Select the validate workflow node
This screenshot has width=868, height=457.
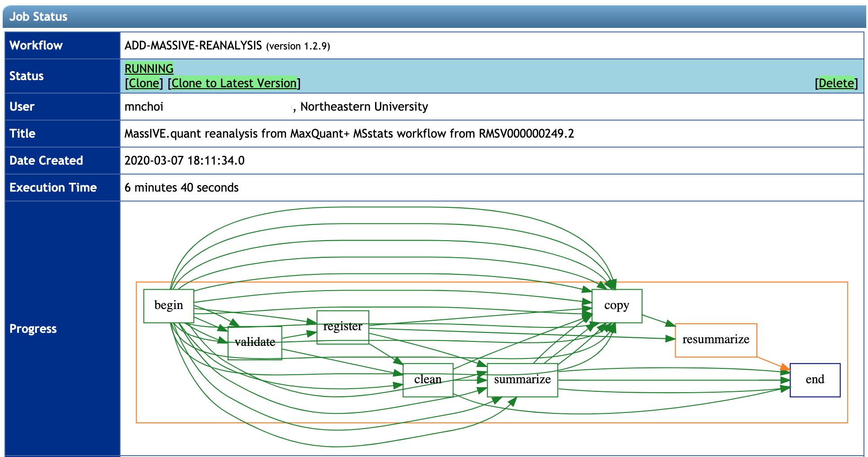point(255,343)
